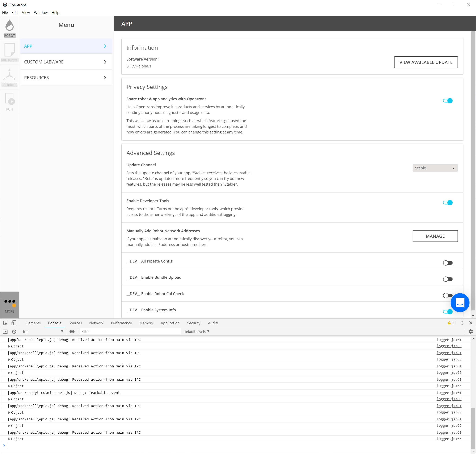Click the VIEW AVAILABLE UPDATE button

point(426,62)
